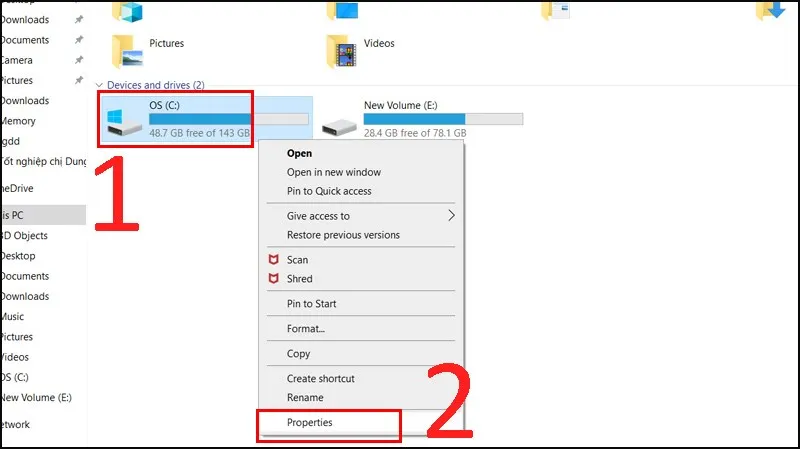Click Restore previous versions
Viewport: 800px width, 449px height.
343,235
